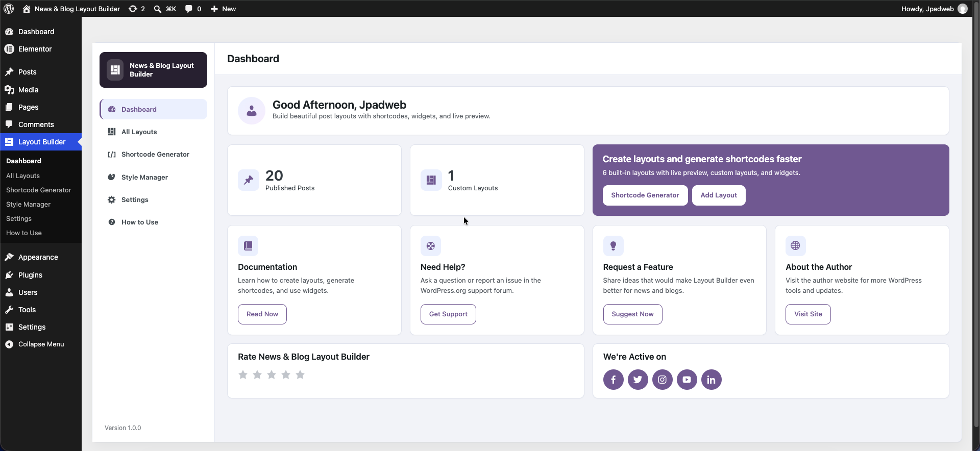Open How to Use in plugin sidebar
The width and height of the screenshot is (980, 451).
153,222
